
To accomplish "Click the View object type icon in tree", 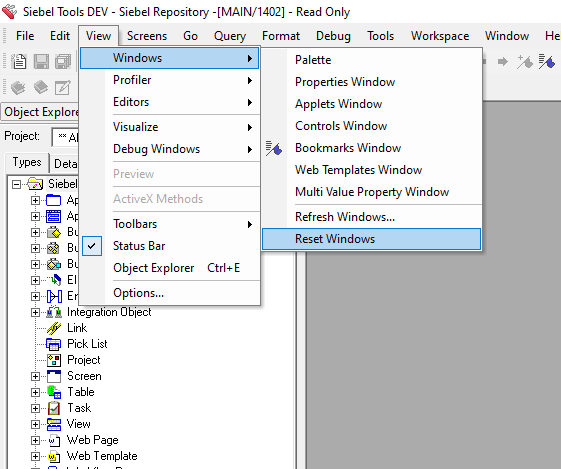I will click(x=54, y=424).
